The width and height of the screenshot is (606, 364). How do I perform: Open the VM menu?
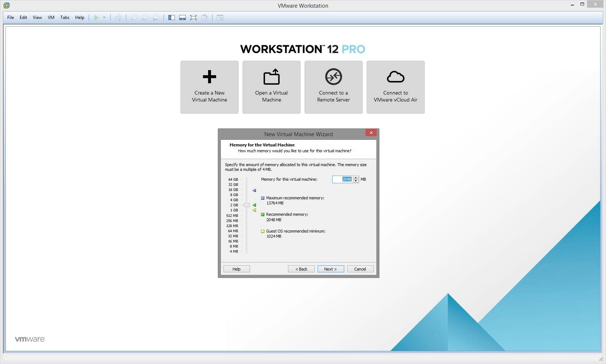point(51,18)
